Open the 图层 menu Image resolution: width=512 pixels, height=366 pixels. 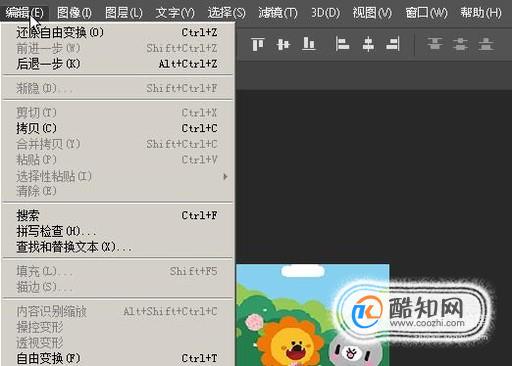coord(124,13)
